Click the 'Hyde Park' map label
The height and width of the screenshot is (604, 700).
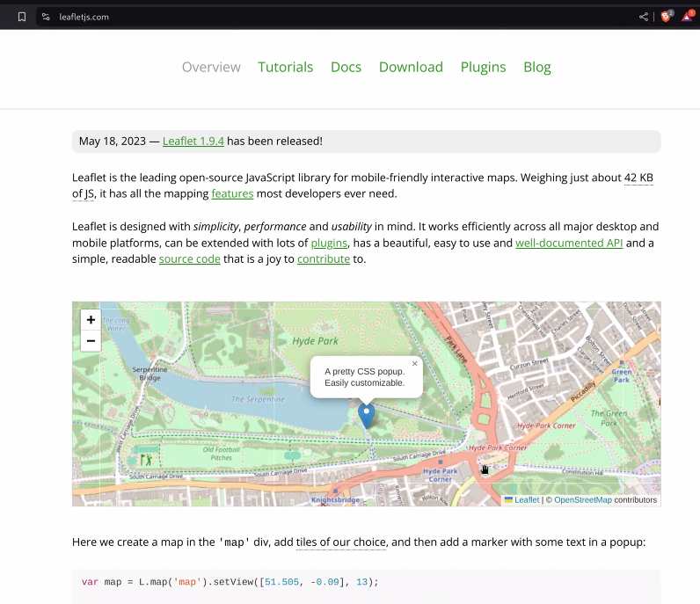[315, 341]
